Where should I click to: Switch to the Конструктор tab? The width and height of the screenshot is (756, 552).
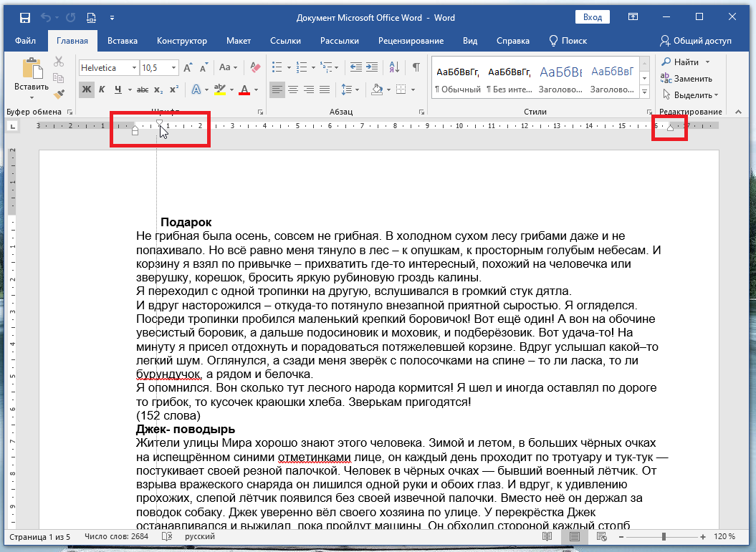coord(182,41)
